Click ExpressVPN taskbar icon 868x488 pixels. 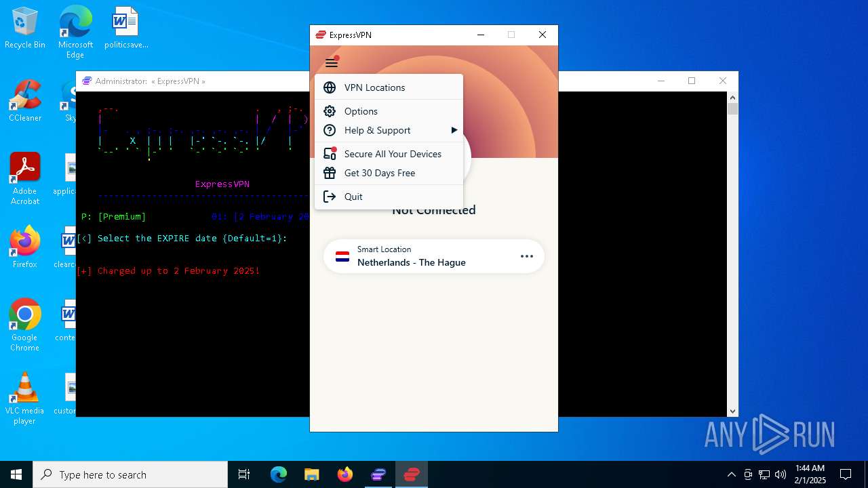(412, 474)
